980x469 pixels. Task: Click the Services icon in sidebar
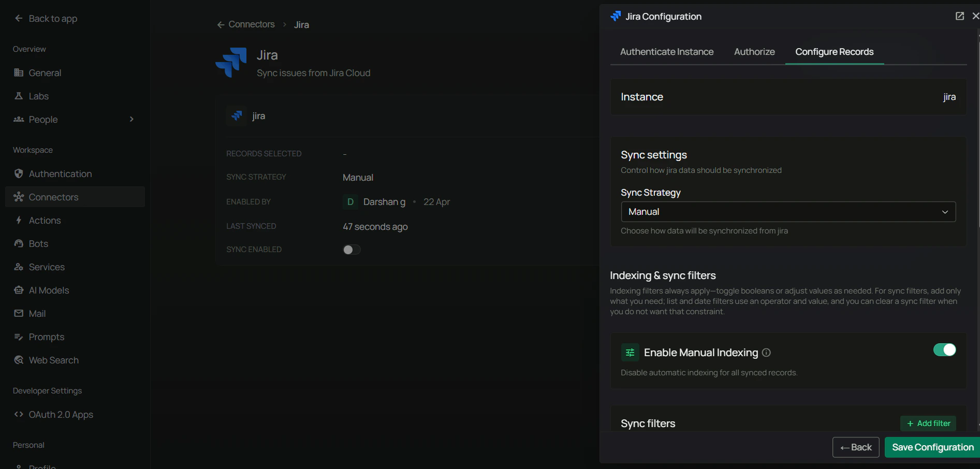19,267
